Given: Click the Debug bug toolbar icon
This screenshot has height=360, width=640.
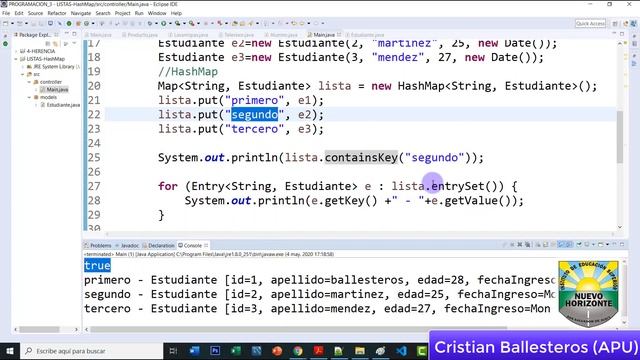Looking at the screenshot, I should pyautogui.click(x=150, y=23).
